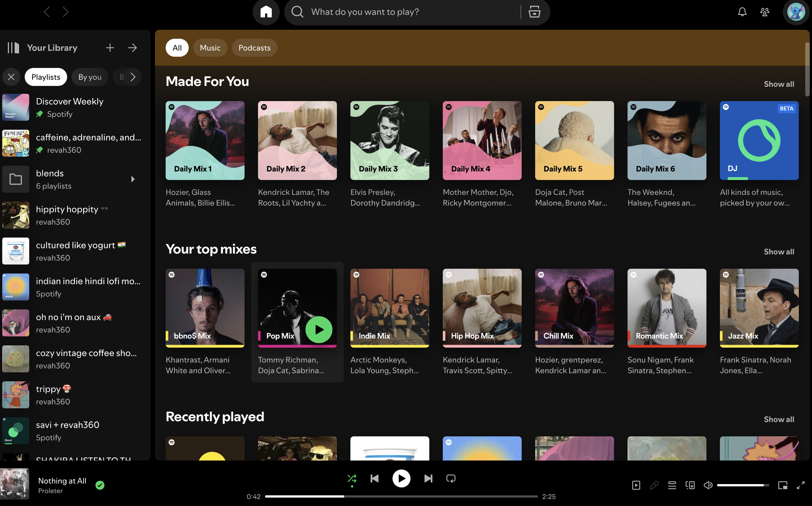This screenshot has height=506, width=812.
Task: Toggle liked status of Nothing at All
Action: click(x=100, y=485)
